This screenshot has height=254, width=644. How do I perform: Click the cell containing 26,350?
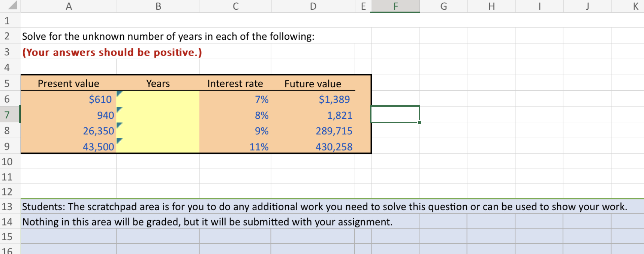(x=69, y=131)
